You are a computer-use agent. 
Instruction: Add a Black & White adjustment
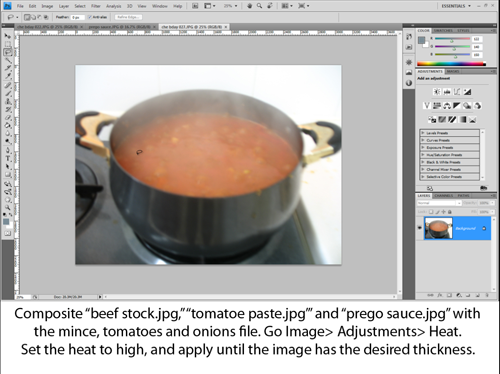point(457,106)
